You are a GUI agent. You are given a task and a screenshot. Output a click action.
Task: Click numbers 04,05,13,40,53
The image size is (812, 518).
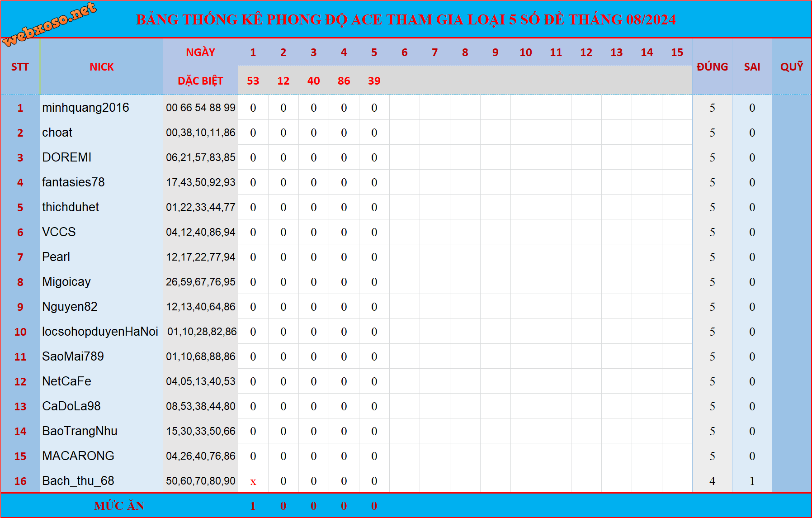click(x=201, y=381)
